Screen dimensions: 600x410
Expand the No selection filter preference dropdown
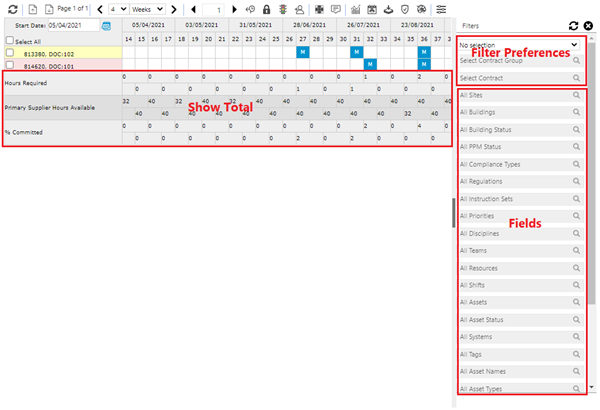coord(518,45)
